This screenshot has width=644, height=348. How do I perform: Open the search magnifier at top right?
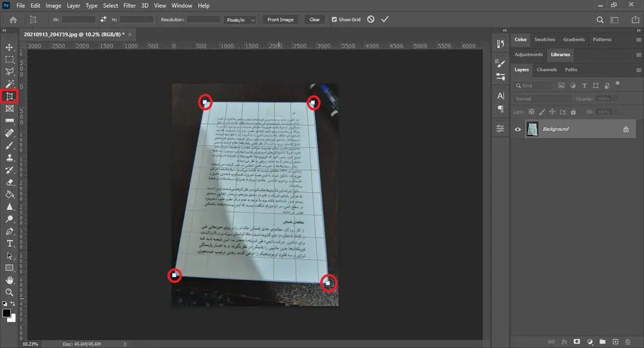coord(600,20)
